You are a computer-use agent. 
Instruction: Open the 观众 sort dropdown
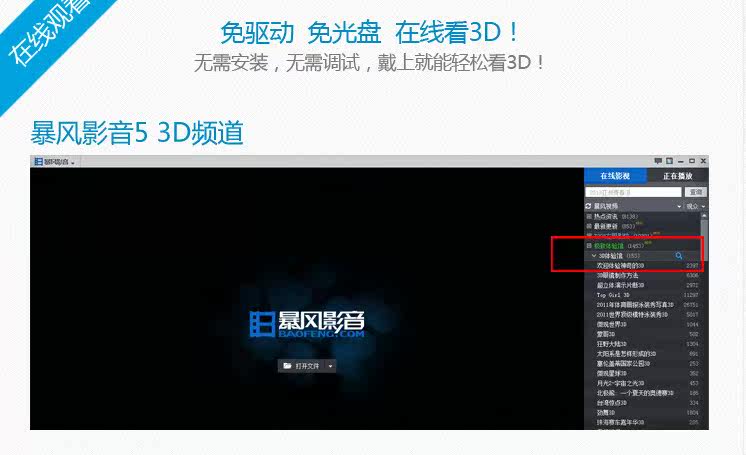696,207
